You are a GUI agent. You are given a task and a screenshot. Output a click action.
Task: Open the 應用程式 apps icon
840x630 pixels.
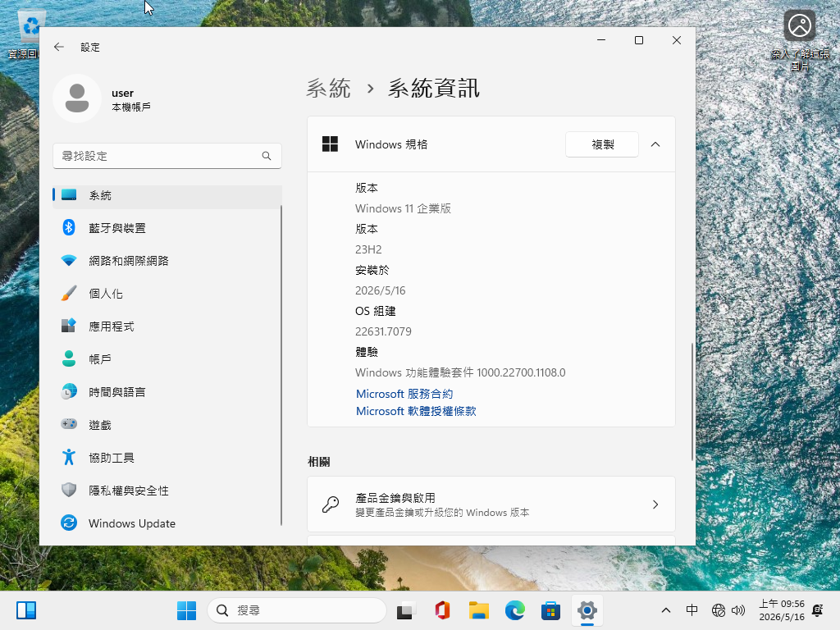click(x=69, y=326)
